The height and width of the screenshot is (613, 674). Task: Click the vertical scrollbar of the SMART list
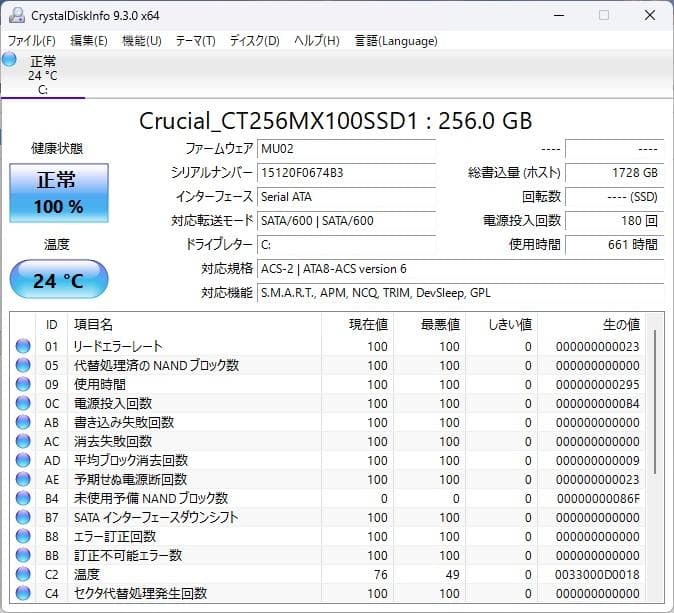tap(655, 402)
